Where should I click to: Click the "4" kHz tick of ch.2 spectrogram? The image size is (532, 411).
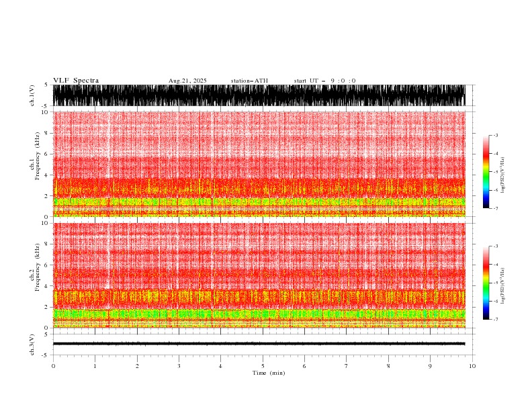(x=46, y=286)
